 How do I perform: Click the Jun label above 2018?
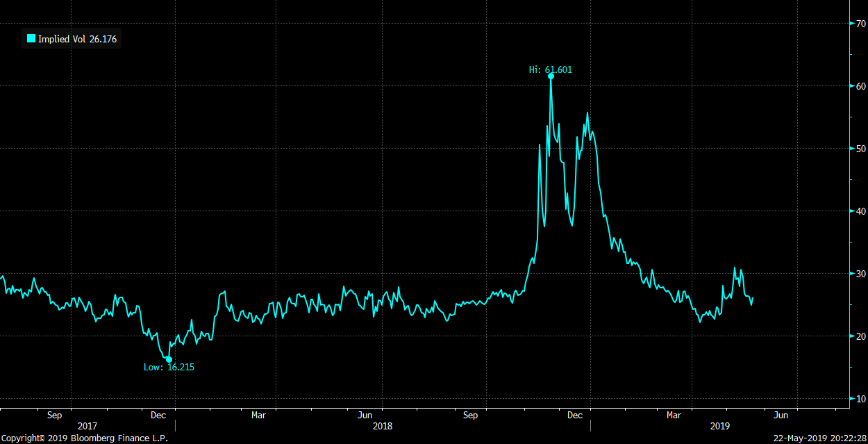coord(365,416)
